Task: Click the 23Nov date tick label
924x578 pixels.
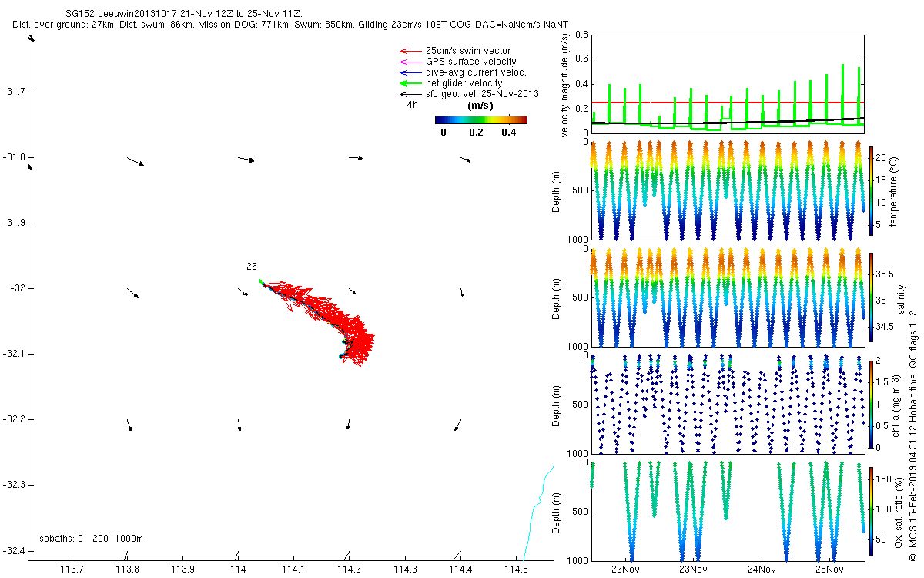Action: tap(693, 570)
